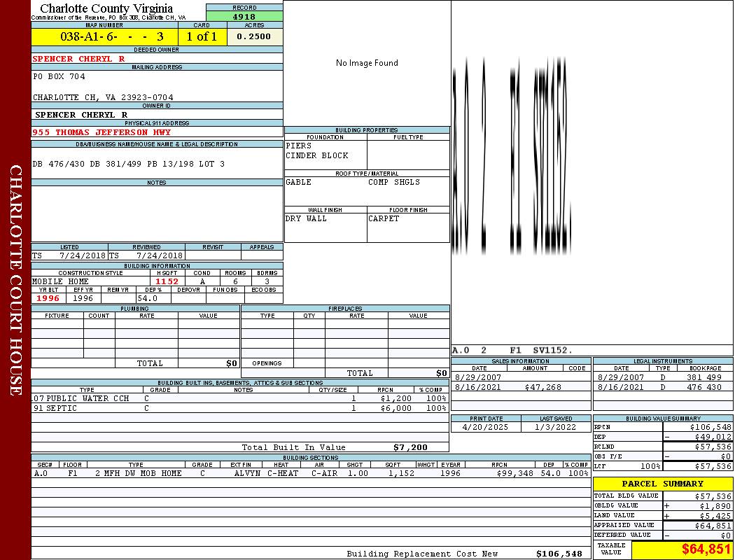735x560 pixels.
Task: Click the building sketch area
Action: [x=591, y=175]
